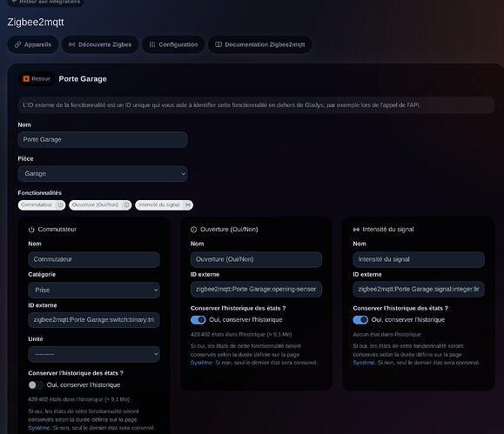This screenshot has height=434, width=504.
Task: Click the opening-sensor external ID field
Action: (x=256, y=289)
